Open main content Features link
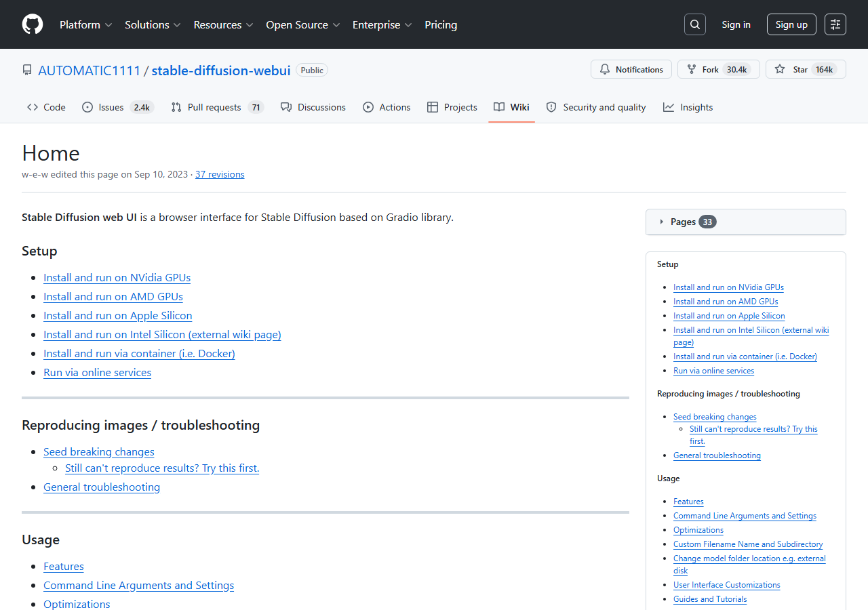Viewport: 868px width, 610px height. pos(64,567)
